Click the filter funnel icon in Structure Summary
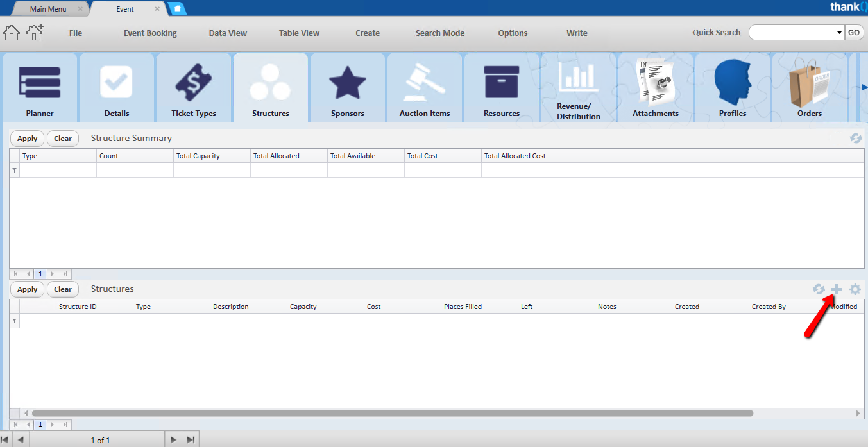This screenshot has height=447, width=868. pyautogui.click(x=14, y=170)
